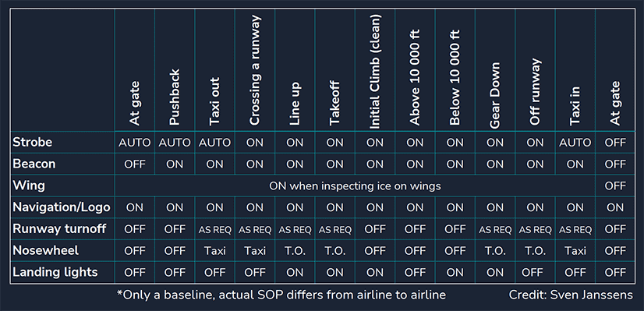644x311 pixels.
Task: Click the ON when inspecting ice on wings text
Action: (355, 186)
